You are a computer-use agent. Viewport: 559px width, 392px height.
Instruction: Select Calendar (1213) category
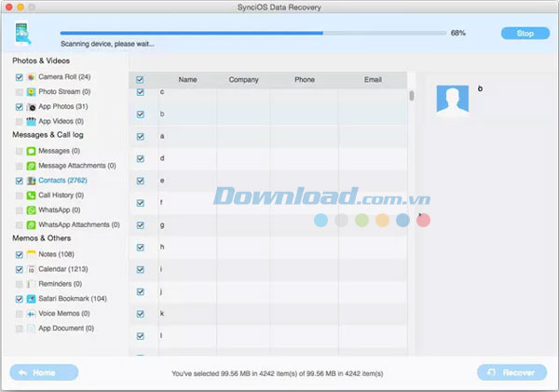(63, 269)
